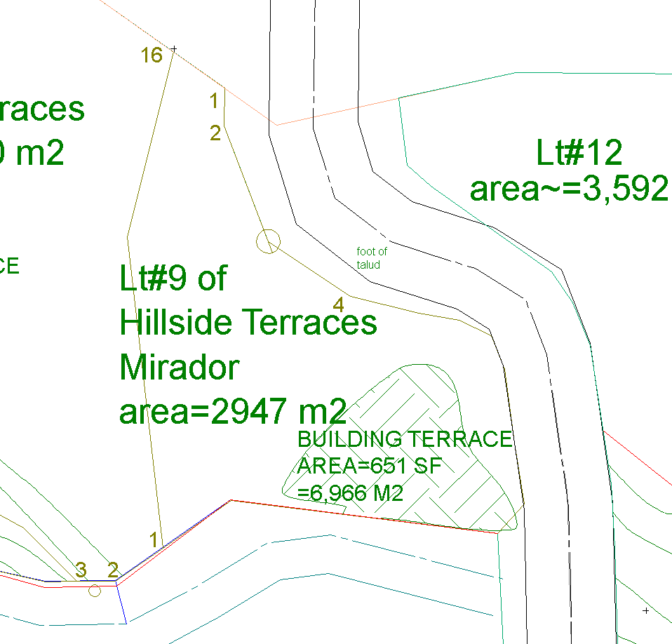This screenshot has width=672, height=644.
Task: Select the 'foot of talud' annotation
Action: pyautogui.click(x=371, y=257)
